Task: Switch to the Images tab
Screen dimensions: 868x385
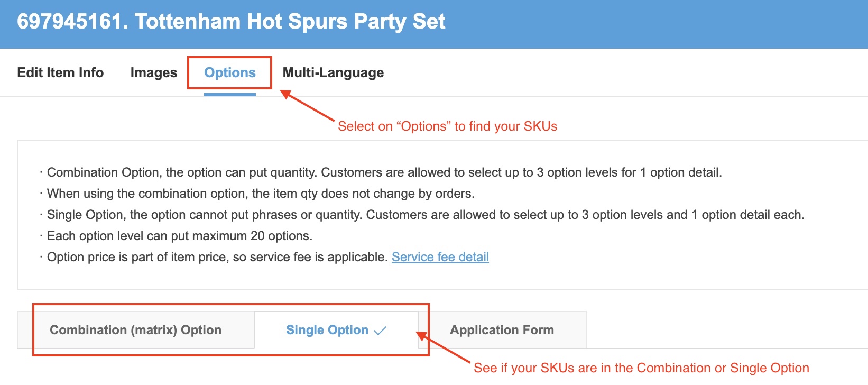Action: 154,72
